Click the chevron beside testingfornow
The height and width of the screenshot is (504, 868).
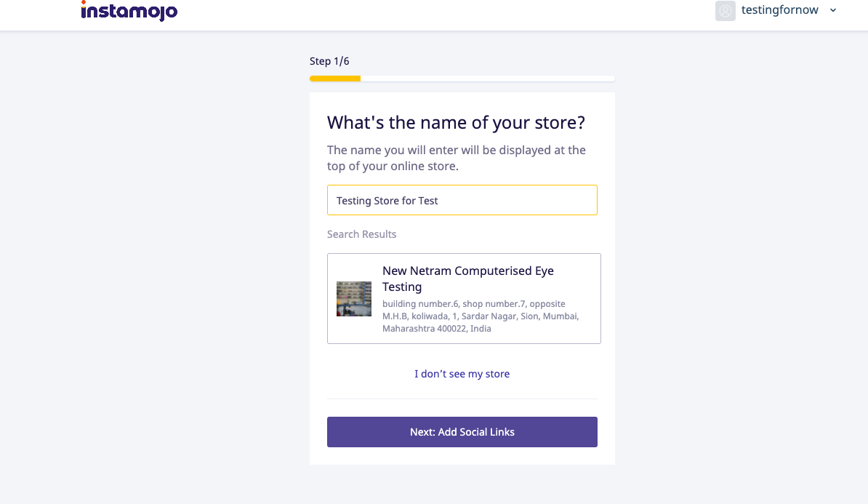832,10
